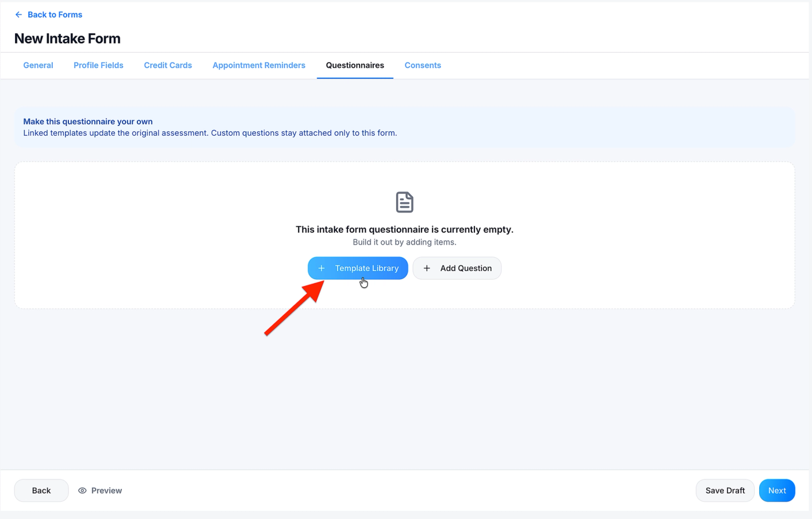The height and width of the screenshot is (519, 812).
Task: Click the plus icon in Template Library button
Action: (321, 268)
